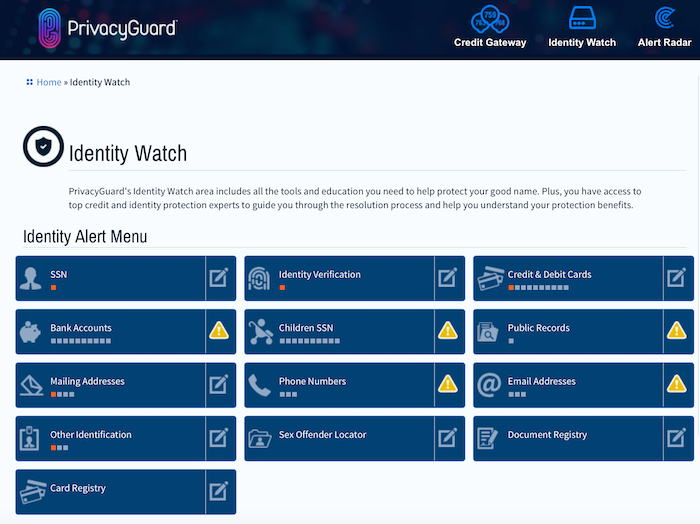Go to Credit Gateway menu label
The image size is (700, 524).
click(x=490, y=42)
